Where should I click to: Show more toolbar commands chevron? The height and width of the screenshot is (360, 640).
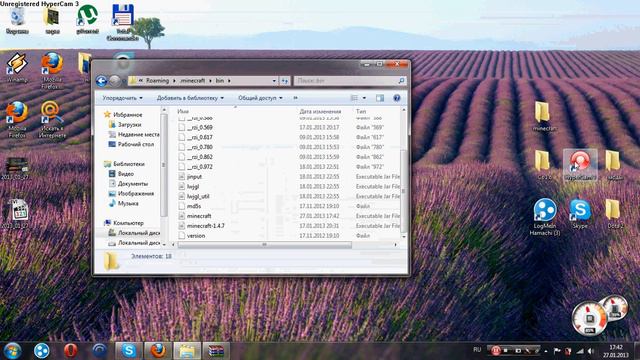pos(296,98)
